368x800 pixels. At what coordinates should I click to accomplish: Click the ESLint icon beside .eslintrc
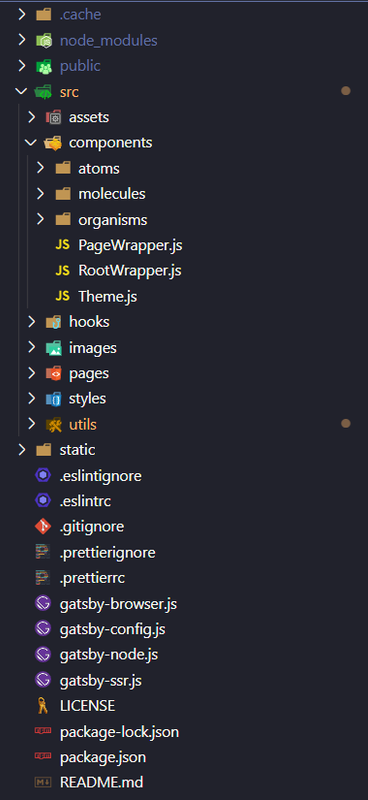[43, 502]
